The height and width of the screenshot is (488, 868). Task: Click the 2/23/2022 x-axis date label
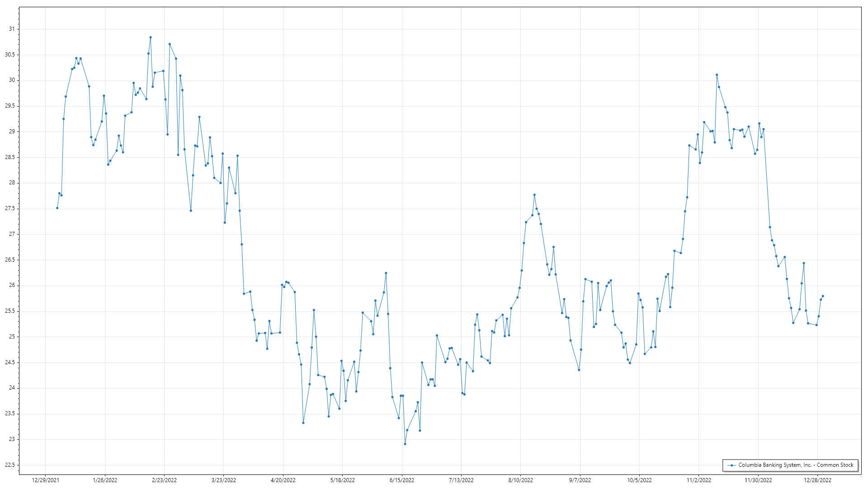164,480
